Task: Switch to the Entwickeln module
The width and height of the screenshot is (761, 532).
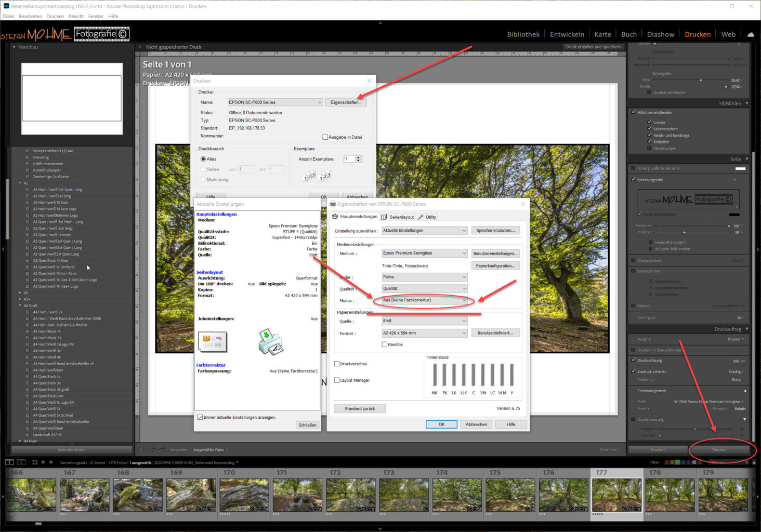Action: (567, 34)
